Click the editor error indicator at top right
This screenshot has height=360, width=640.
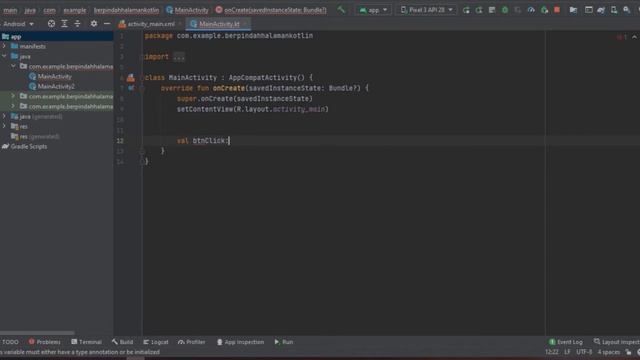coord(622,37)
